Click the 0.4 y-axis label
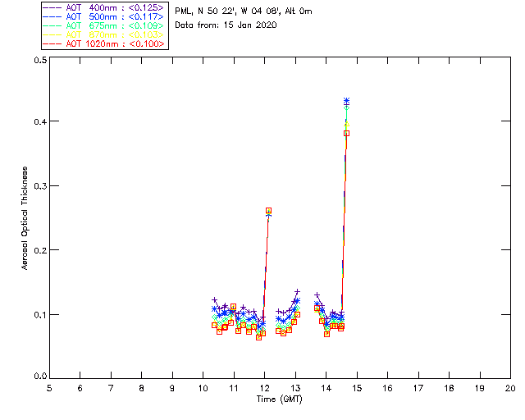 click(x=40, y=121)
